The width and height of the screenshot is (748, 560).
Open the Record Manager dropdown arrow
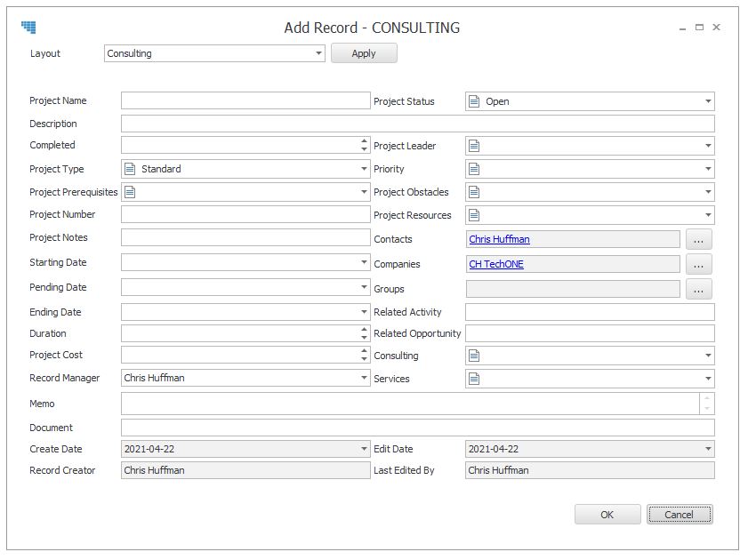(364, 378)
